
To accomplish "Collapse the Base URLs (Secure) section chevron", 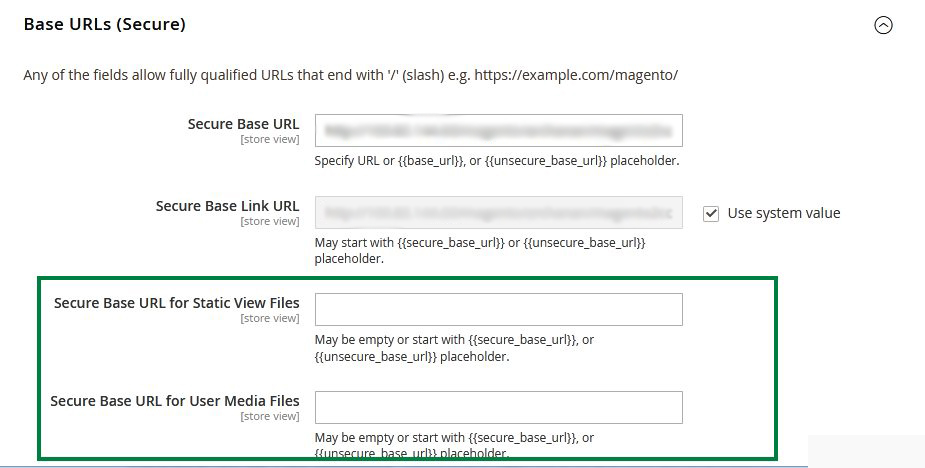I will click(883, 26).
